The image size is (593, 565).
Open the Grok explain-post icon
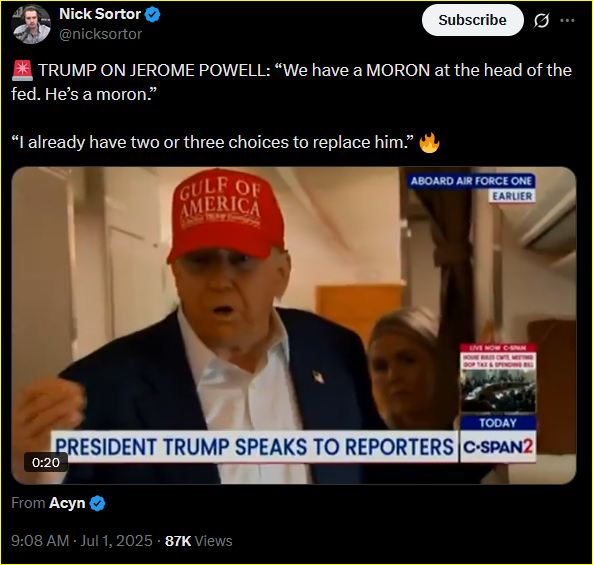[541, 20]
